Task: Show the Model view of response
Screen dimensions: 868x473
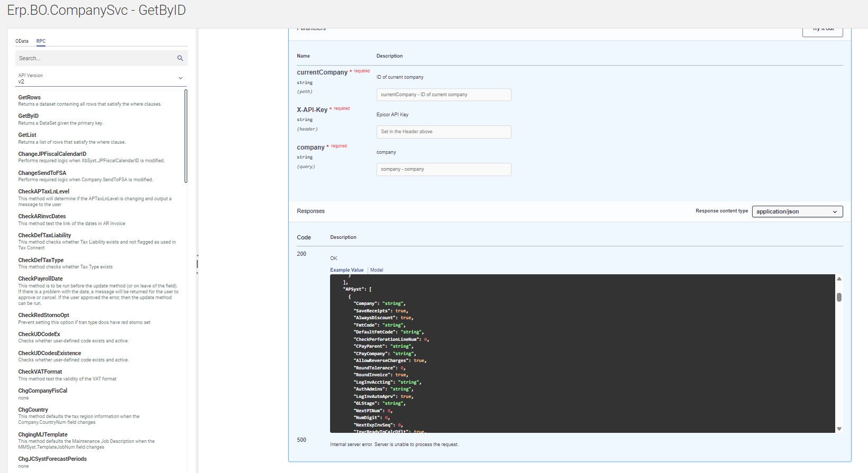Action: 377,270
